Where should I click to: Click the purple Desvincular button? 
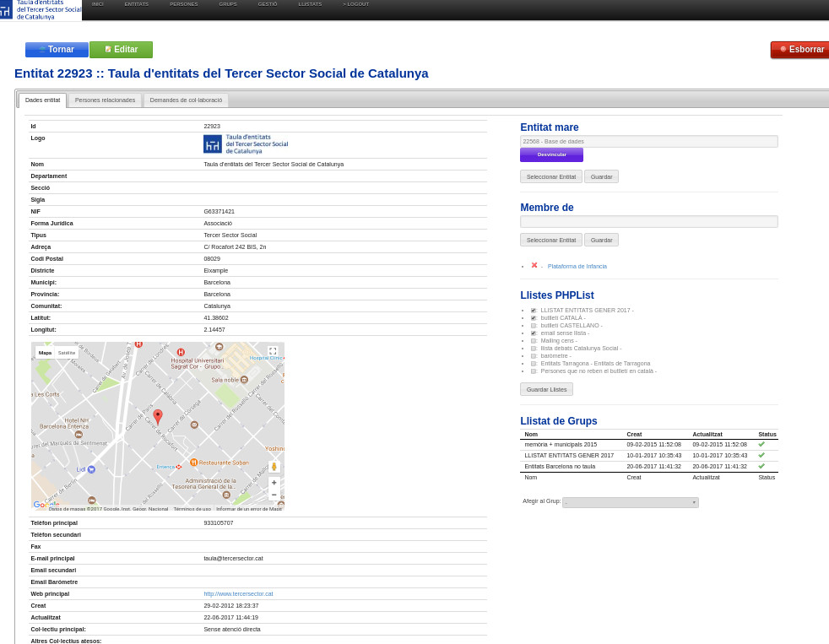pos(551,154)
